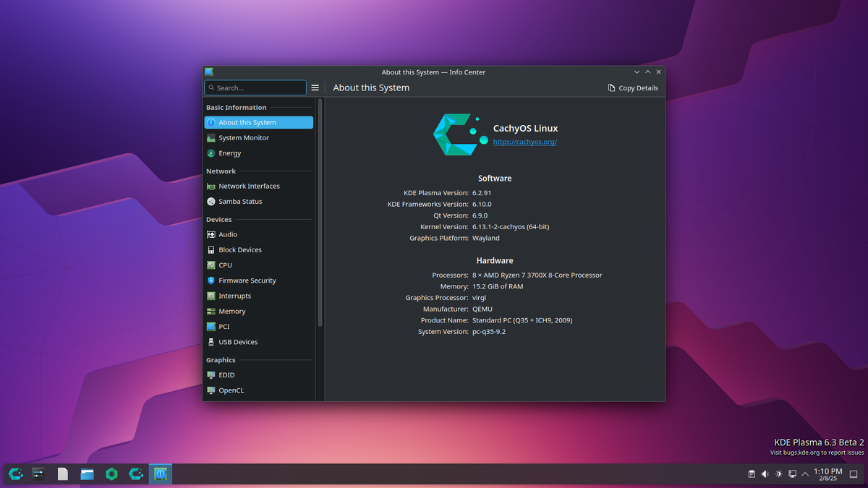Open the hamburger options menu
The height and width of the screenshot is (488, 868).
pos(315,87)
